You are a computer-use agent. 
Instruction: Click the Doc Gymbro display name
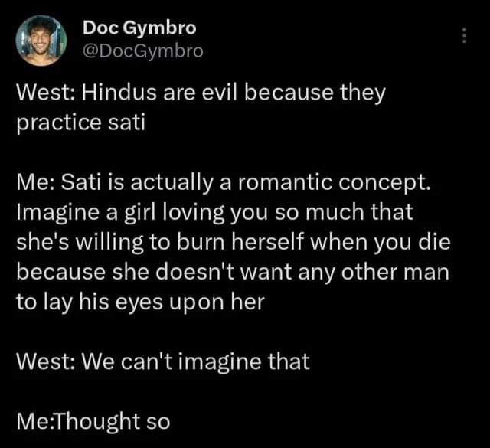pos(139,28)
